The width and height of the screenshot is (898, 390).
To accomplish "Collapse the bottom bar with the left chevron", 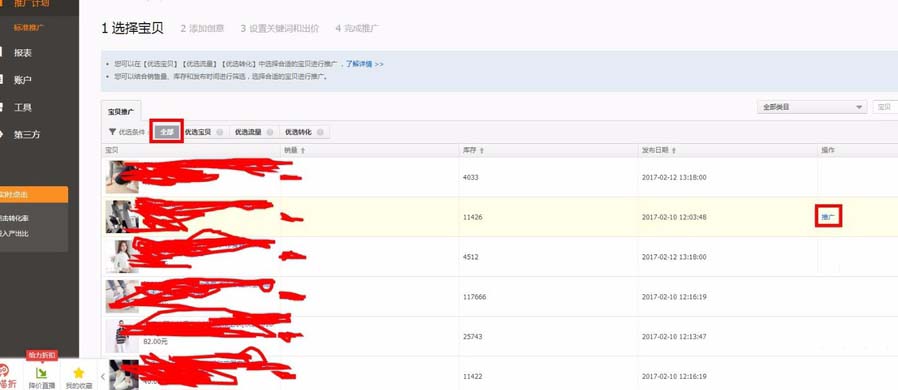I will (103, 376).
